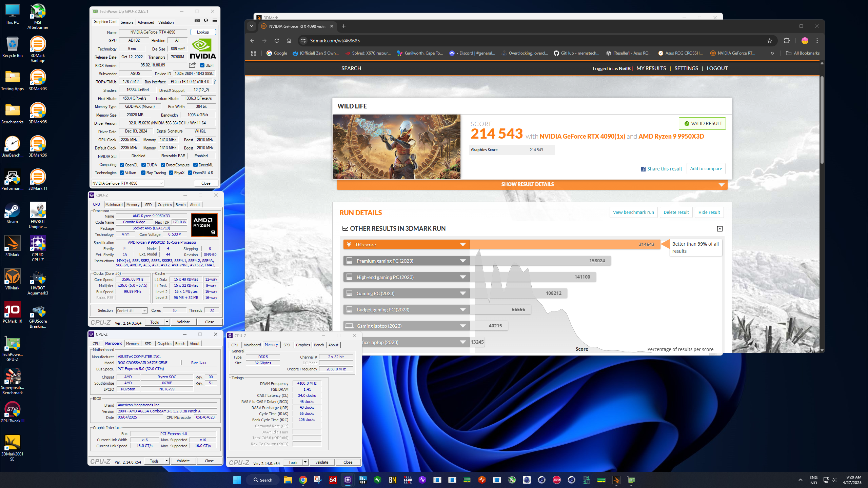Toggle the UEFI checkbox in GPU-Z
Image resolution: width=868 pixels, height=488 pixels.
click(x=202, y=65)
